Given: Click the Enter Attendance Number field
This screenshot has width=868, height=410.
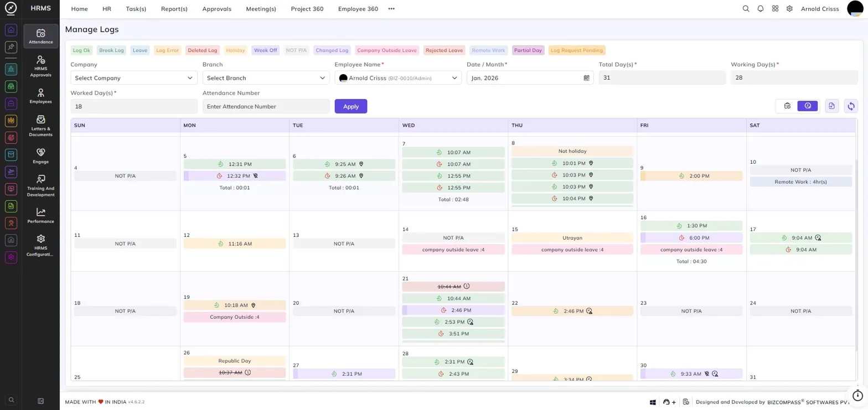Looking at the screenshot, I should point(266,106).
